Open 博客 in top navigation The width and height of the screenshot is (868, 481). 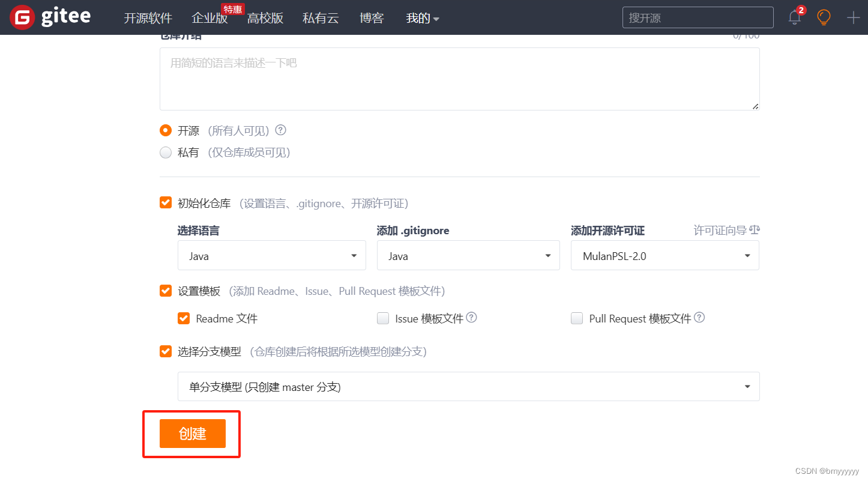tap(372, 18)
